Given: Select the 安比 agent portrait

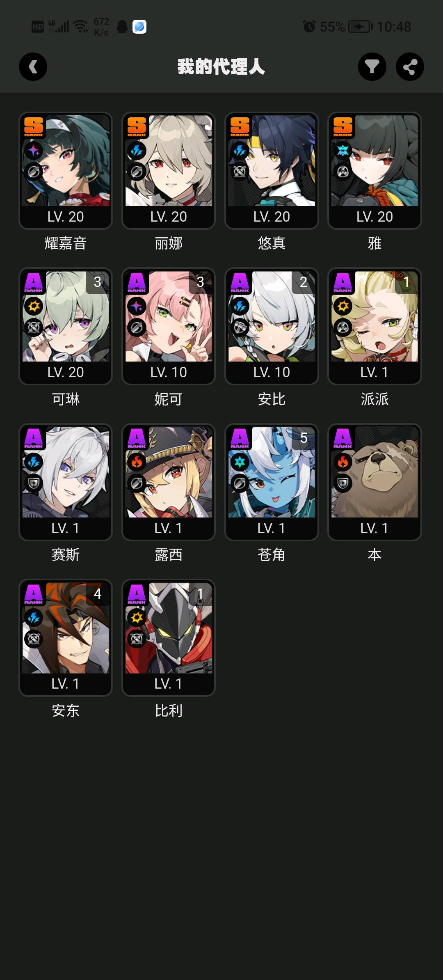Looking at the screenshot, I should click(272, 316).
